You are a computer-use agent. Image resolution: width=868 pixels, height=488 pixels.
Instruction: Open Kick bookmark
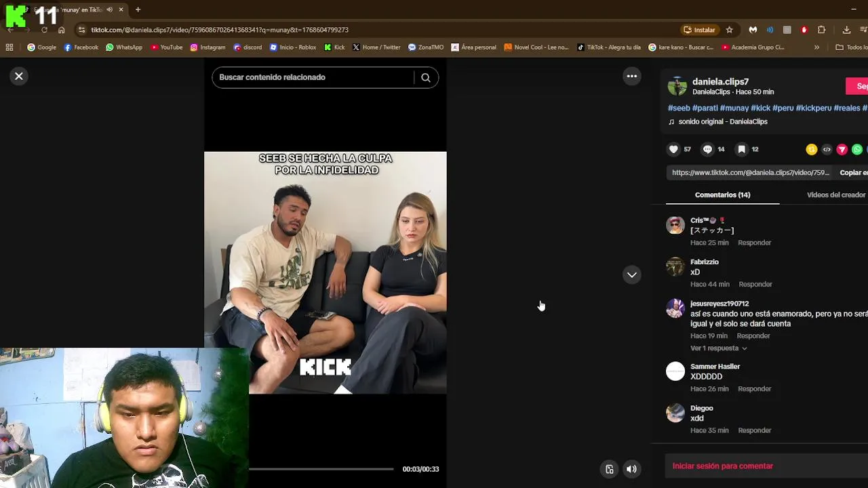point(334,47)
